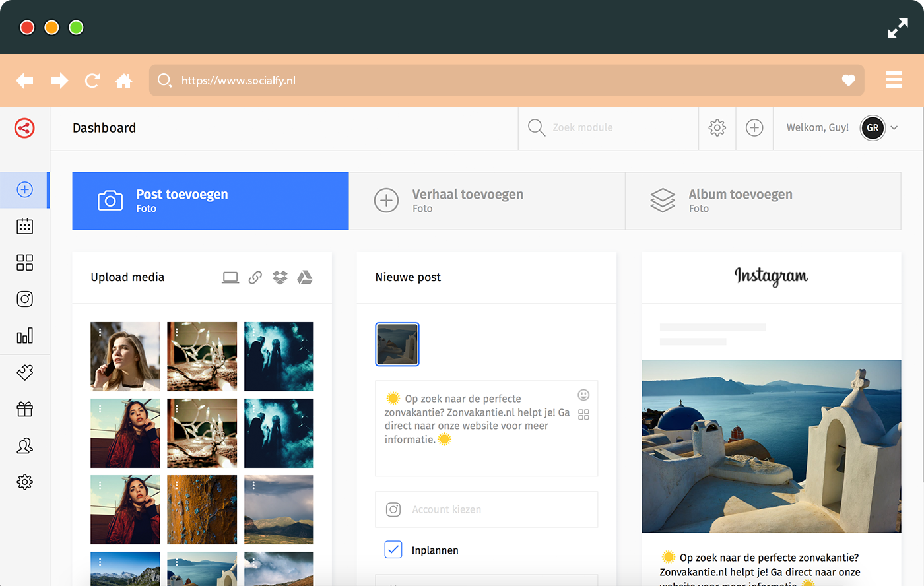Image resolution: width=924 pixels, height=586 pixels.
Task: Click the Welkom, Guy! text
Action: tap(818, 128)
